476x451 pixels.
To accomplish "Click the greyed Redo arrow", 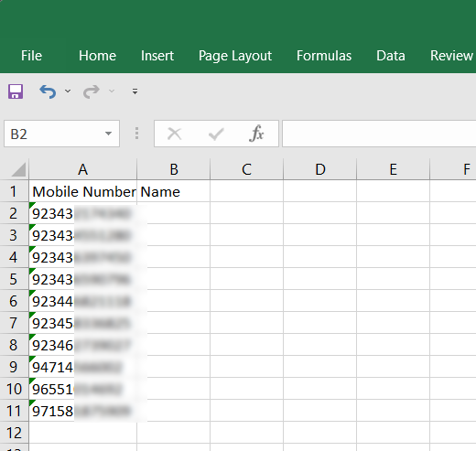I will 92,91.
